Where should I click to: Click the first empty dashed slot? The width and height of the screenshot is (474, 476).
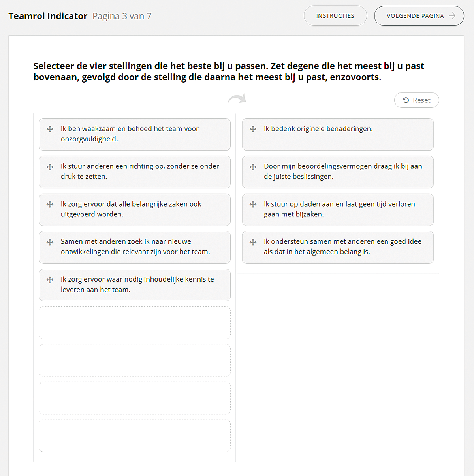click(135, 323)
